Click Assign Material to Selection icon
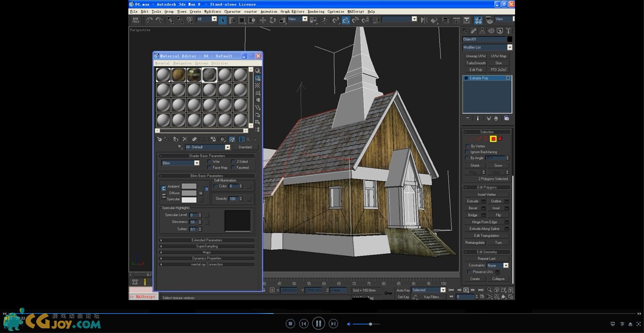 pos(175,139)
